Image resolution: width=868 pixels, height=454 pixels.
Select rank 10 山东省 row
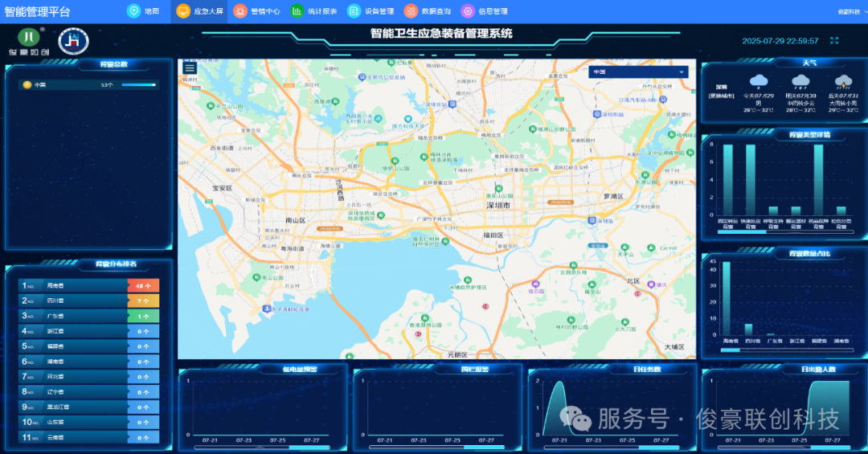click(x=88, y=422)
